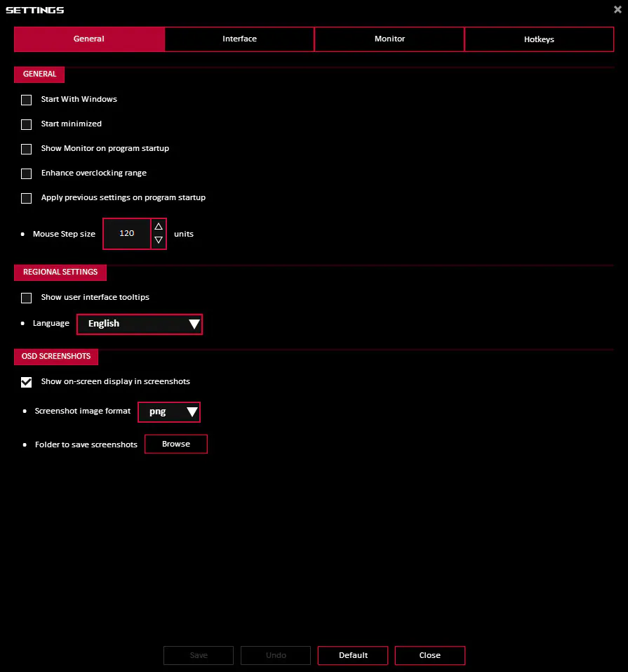The height and width of the screenshot is (672, 628).
Task: Click the OSD SCREENSHOTS section header
Action: click(x=56, y=357)
